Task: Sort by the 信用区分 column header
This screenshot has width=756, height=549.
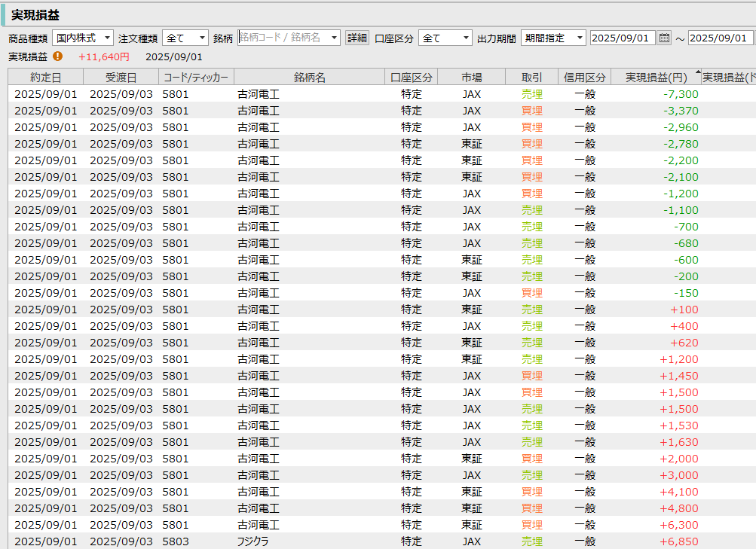Action: click(x=584, y=77)
